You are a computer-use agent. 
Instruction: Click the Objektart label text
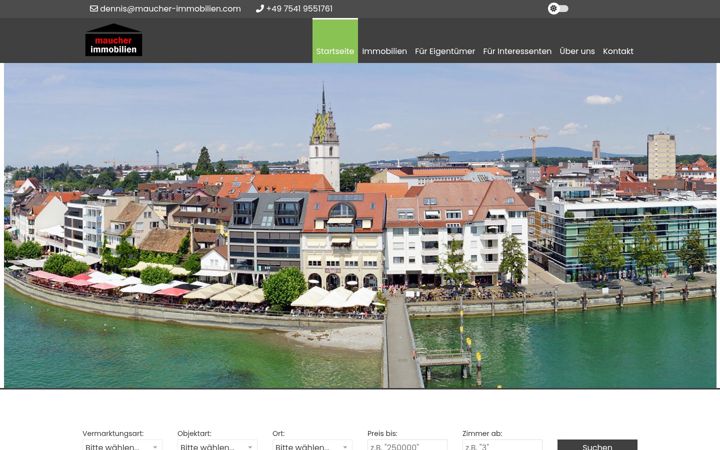194,433
